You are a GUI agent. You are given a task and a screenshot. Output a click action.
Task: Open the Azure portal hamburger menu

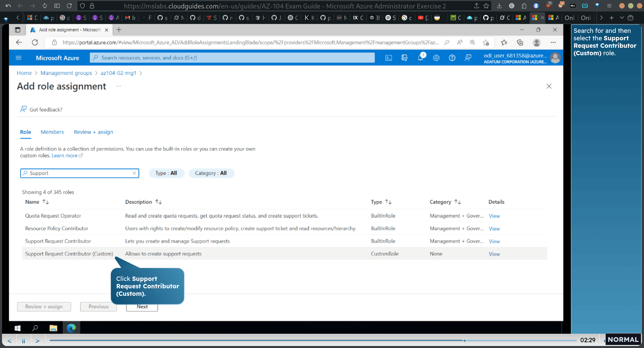click(19, 58)
